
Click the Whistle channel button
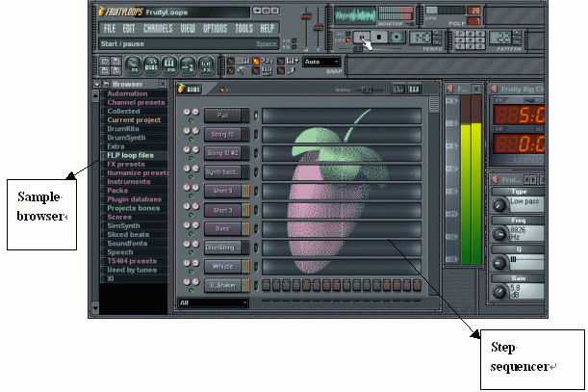pos(222,266)
